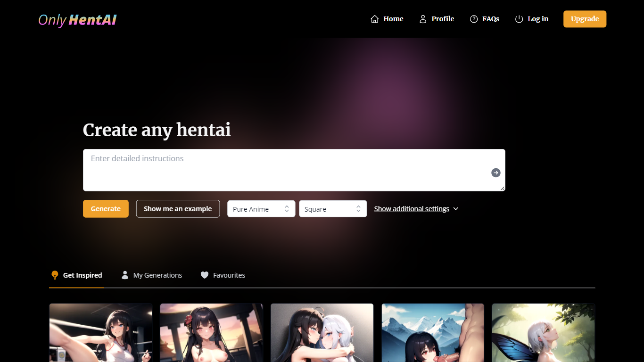The height and width of the screenshot is (362, 644).
Task: Click the person icon next to Profile
Action: coord(423,19)
